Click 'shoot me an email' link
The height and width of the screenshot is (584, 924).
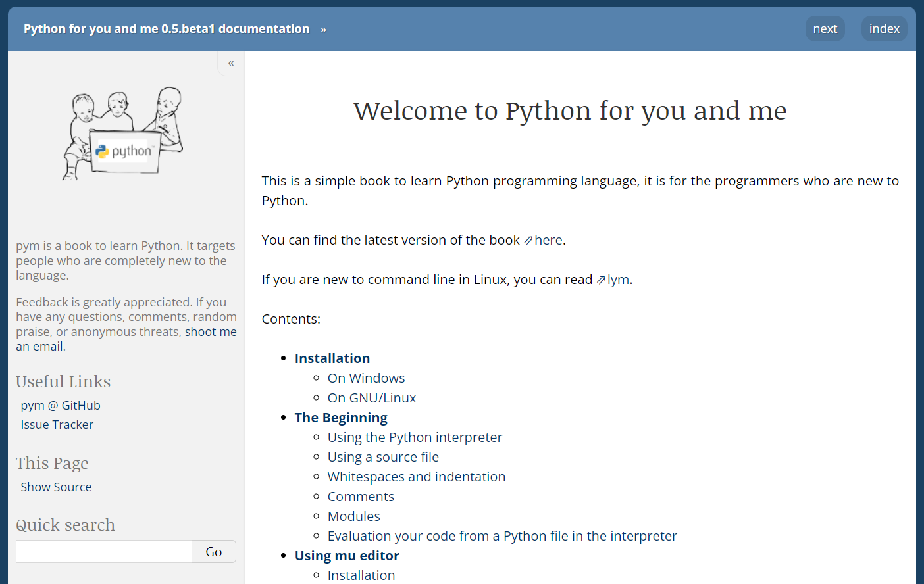point(126,339)
